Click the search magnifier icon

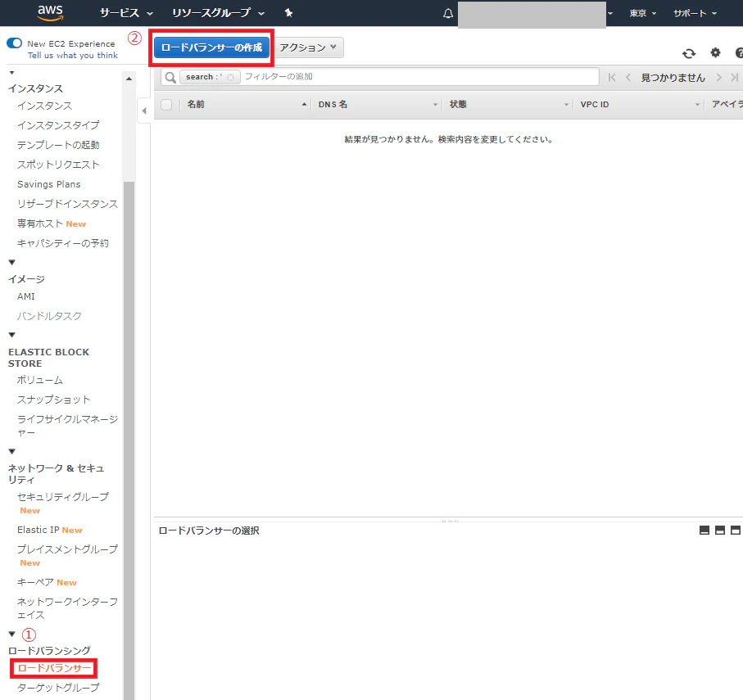coord(170,77)
